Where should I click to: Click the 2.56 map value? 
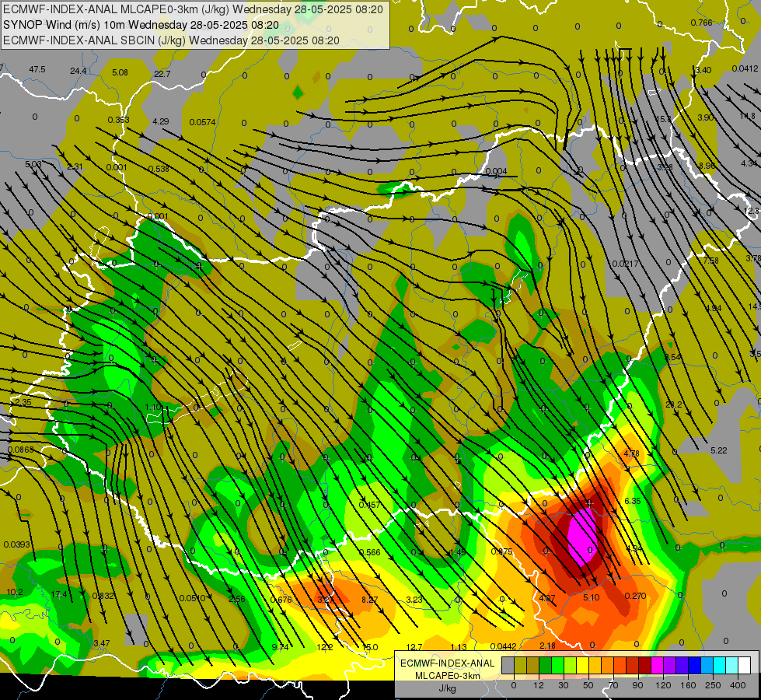click(x=237, y=598)
